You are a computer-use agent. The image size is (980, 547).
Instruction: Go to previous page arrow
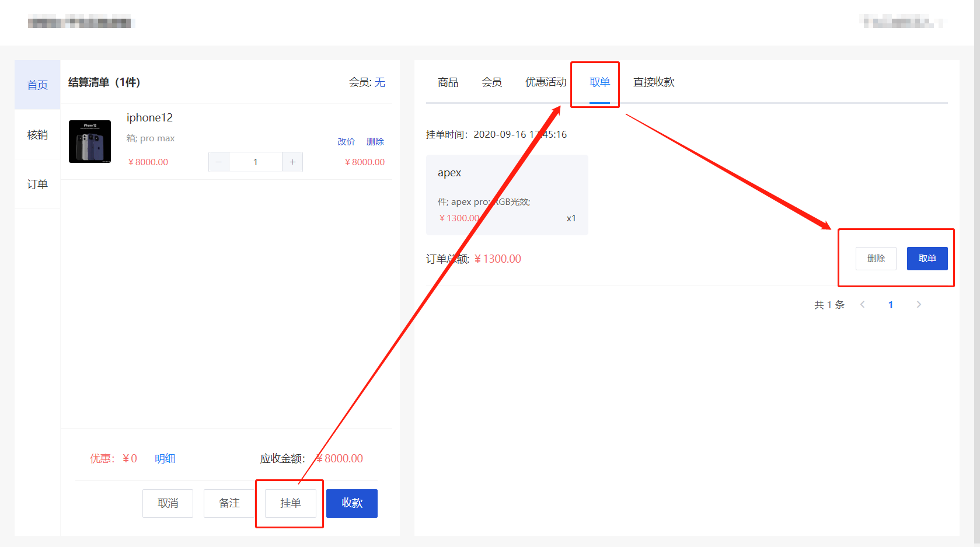coord(862,305)
